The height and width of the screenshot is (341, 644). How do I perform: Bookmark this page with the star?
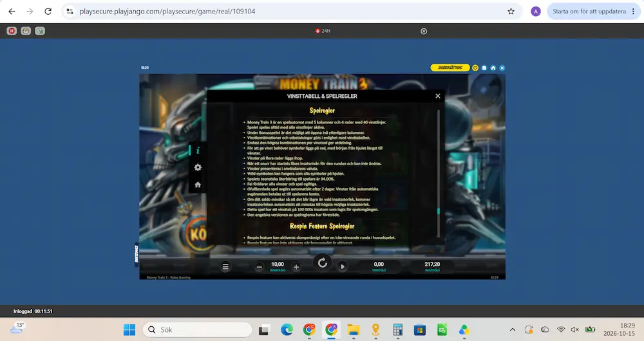pos(511,12)
